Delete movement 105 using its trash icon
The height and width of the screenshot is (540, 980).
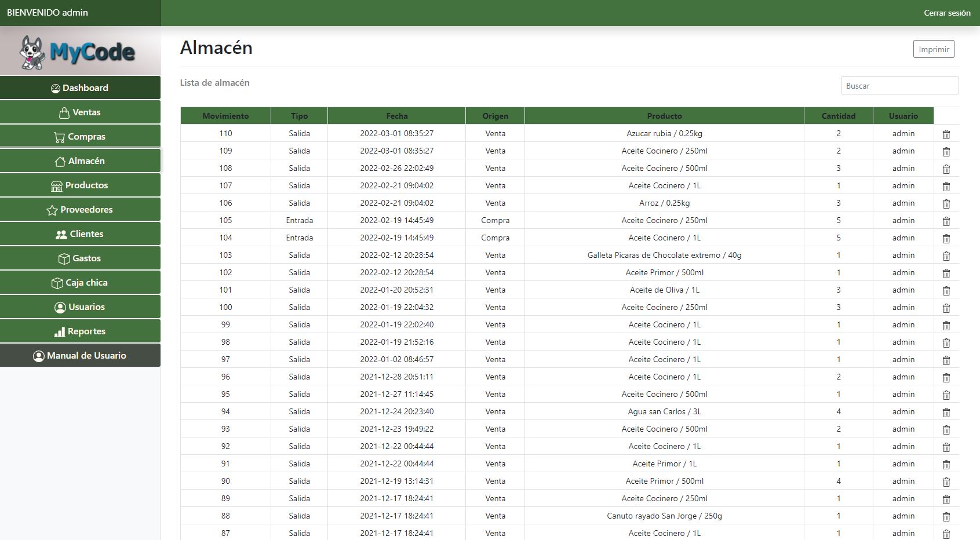tap(946, 221)
